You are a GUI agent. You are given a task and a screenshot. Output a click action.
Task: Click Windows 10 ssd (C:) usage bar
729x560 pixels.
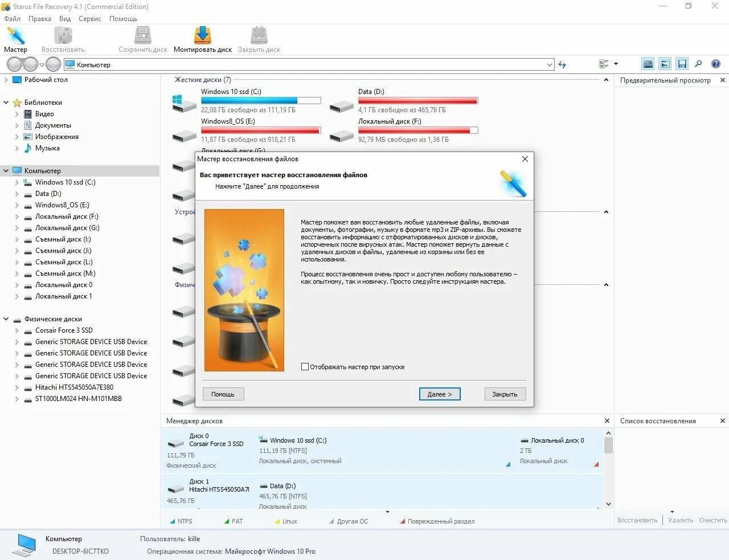(x=261, y=101)
